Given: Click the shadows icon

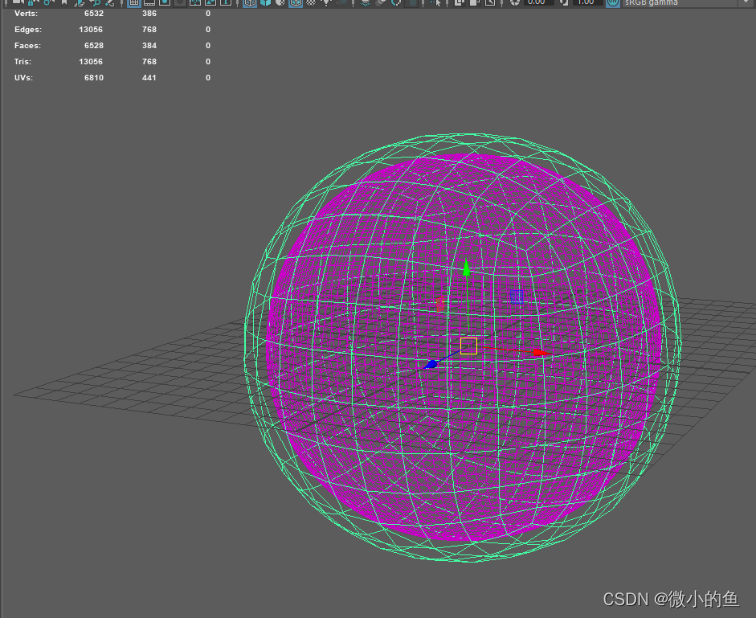Looking at the screenshot, I should coord(341,2).
